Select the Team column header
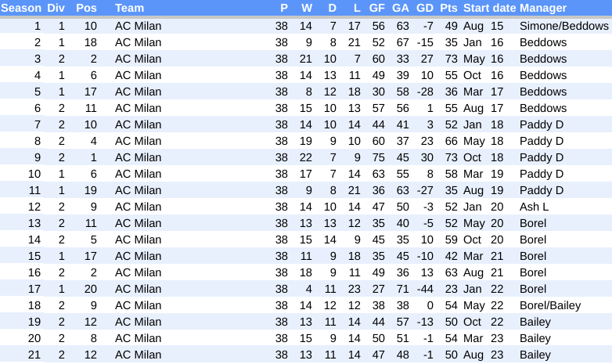Image resolution: width=612 pixels, height=364 pixels. 129,8
